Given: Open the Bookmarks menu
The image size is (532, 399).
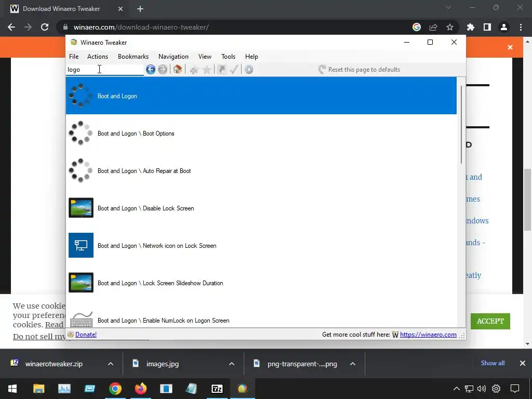Looking at the screenshot, I should pyautogui.click(x=133, y=57).
